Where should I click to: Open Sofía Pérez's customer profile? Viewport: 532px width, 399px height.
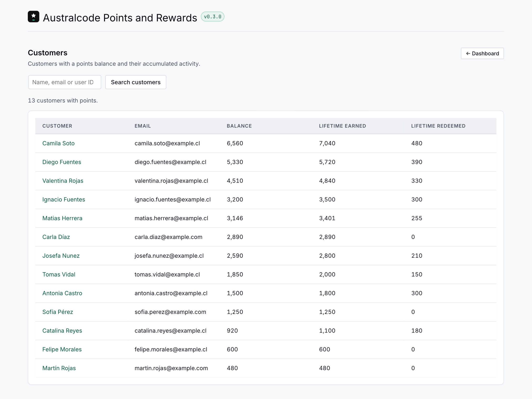(58, 312)
